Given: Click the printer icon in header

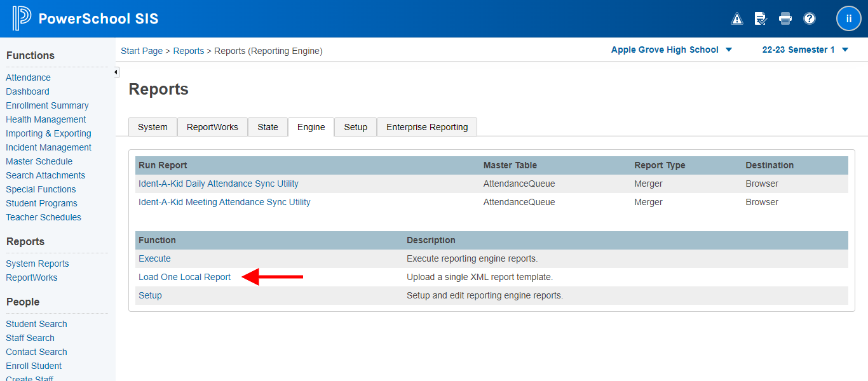Looking at the screenshot, I should click(785, 18).
